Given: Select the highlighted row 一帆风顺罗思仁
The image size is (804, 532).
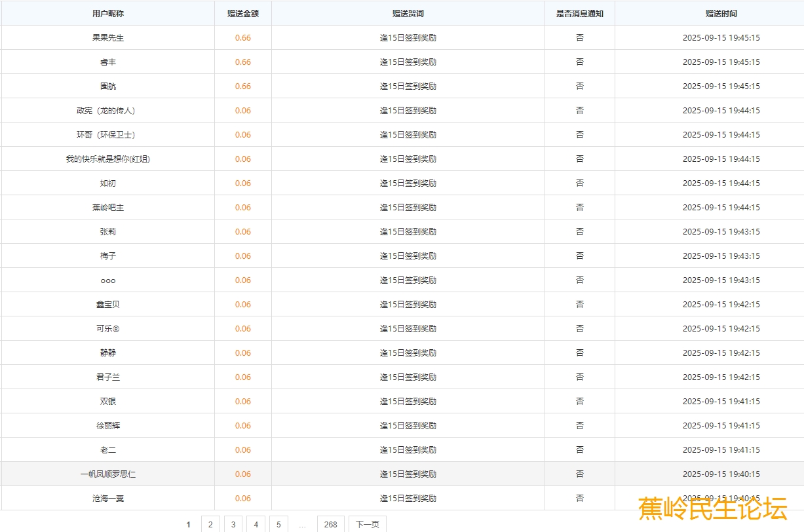Looking at the screenshot, I should (107, 474).
